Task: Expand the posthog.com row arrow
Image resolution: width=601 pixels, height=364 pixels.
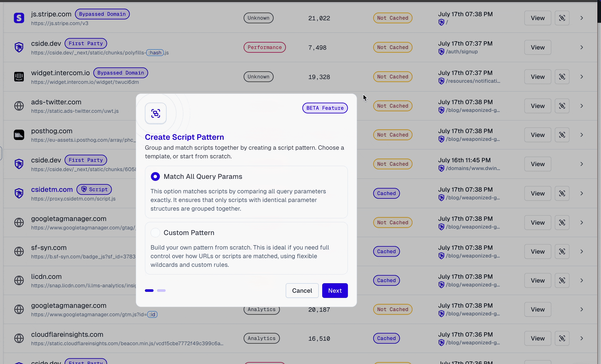Action: (x=582, y=135)
